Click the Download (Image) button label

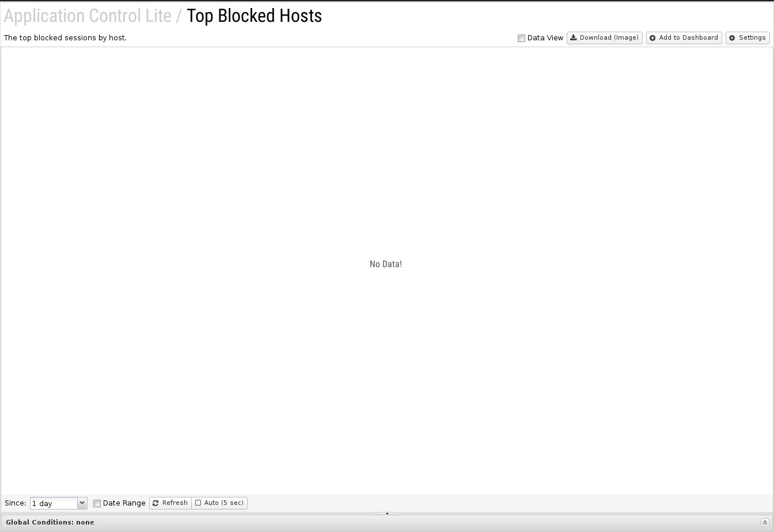coord(609,38)
